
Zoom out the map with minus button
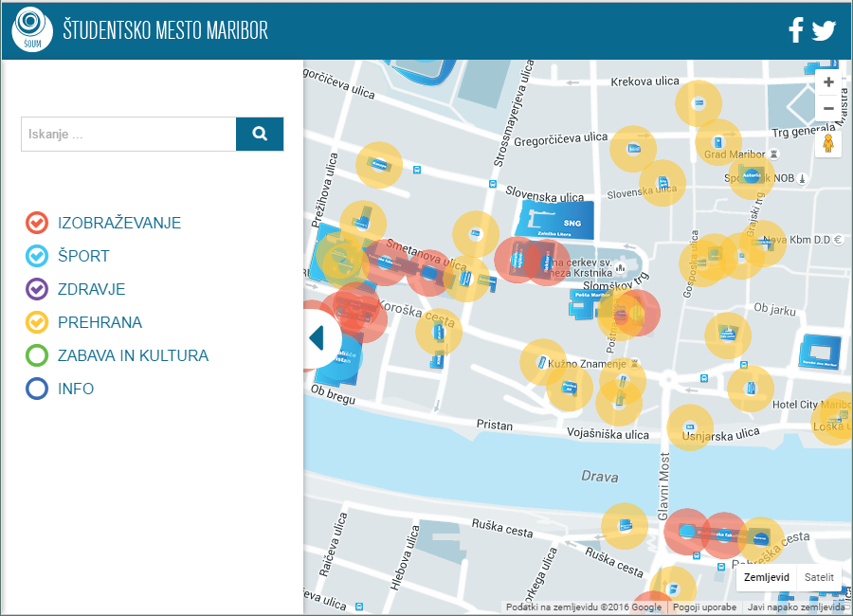point(828,108)
